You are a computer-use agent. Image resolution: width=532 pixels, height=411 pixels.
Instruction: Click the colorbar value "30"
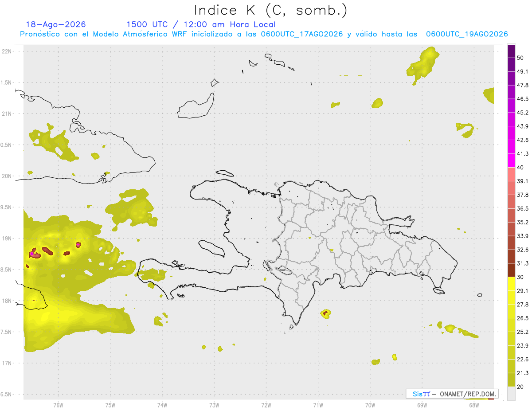tap(521, 277)
